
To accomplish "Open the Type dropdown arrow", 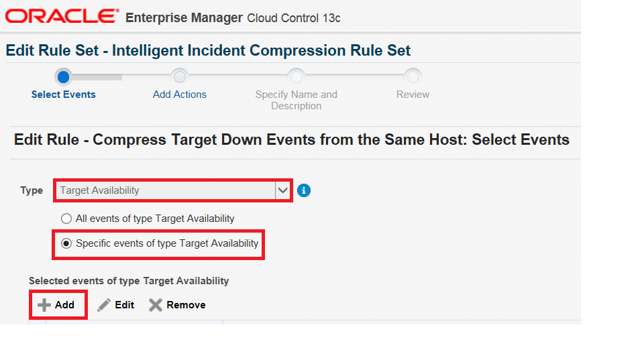I will point(282,190).
